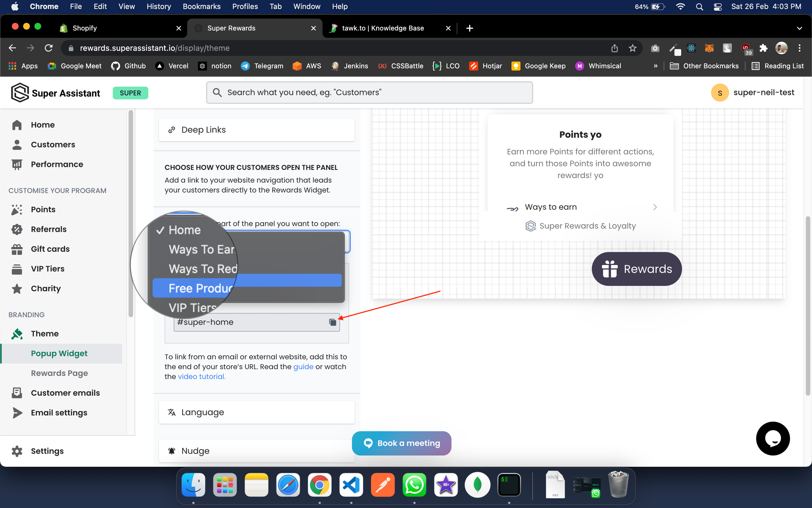Screen dimensions: 812x508
Task: Launch Visual Studio Code from dock
Action: tap(351, 485)
